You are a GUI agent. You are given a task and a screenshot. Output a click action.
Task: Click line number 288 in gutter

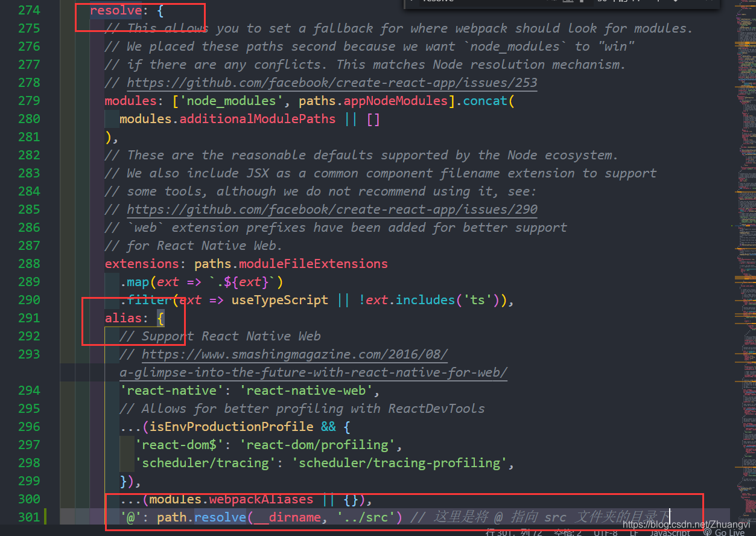pos(29,264)
